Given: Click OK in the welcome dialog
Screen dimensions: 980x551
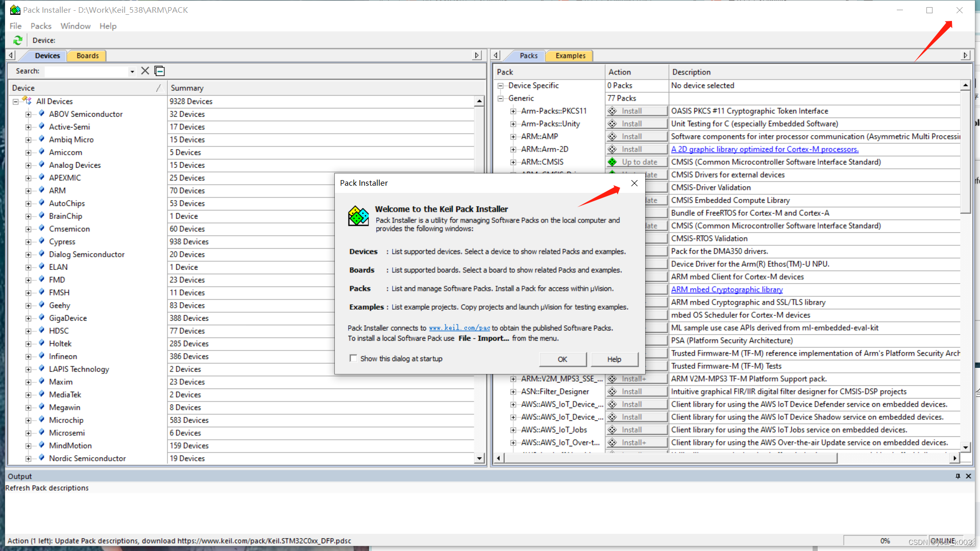Looking at the screenshot, I should 562,359.
